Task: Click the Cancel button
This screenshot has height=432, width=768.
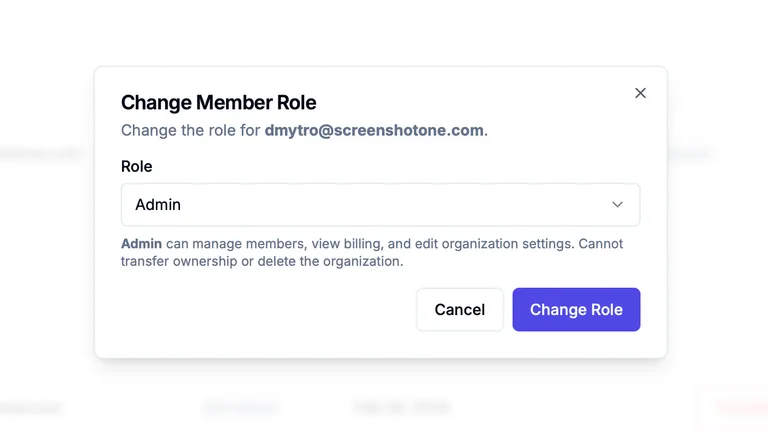Action: point(459,310)
